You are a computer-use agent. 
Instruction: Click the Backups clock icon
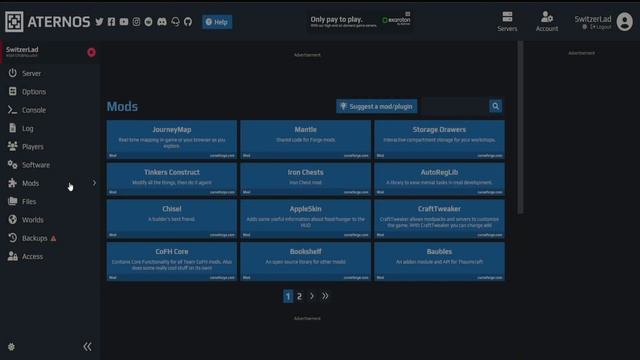click(x=13, y=238)
